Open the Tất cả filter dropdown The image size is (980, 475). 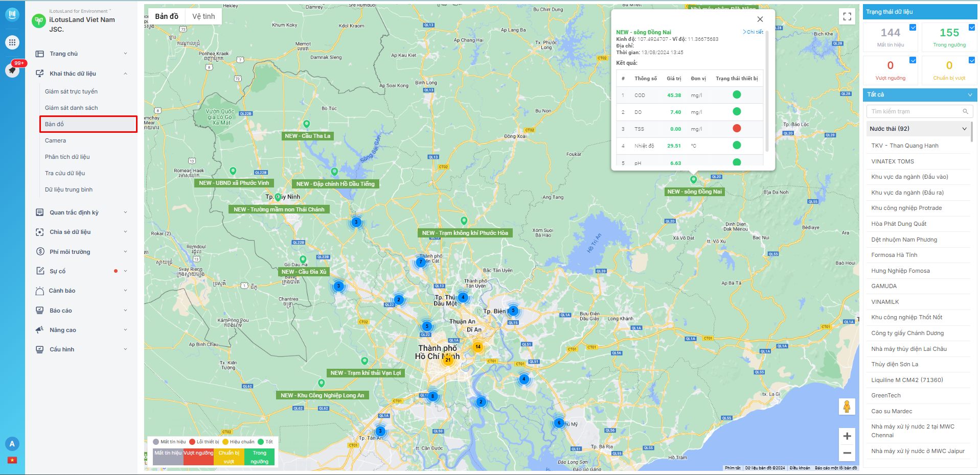tap(920, 94)
